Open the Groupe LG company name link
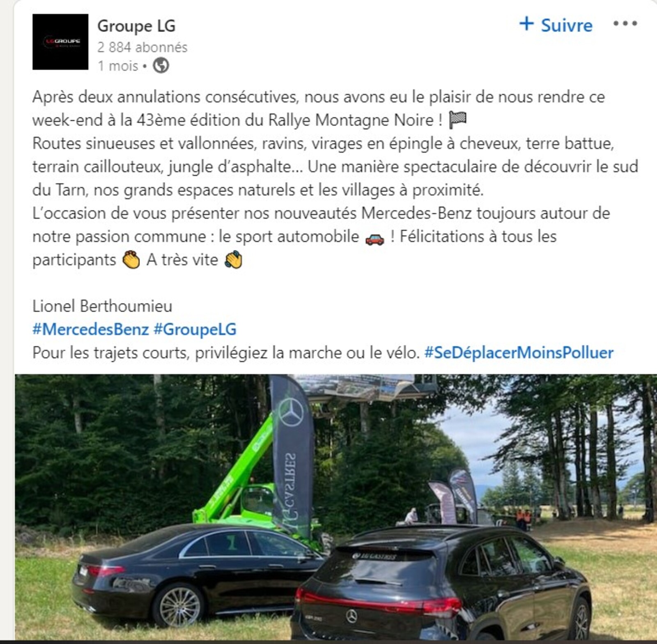657x644 pixels. tap(136, 26)
